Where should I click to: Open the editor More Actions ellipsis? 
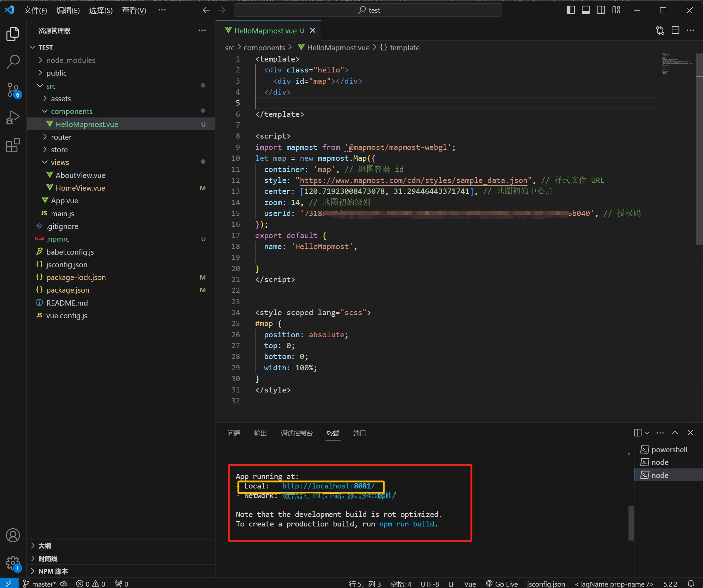click(x=690, y=31)
